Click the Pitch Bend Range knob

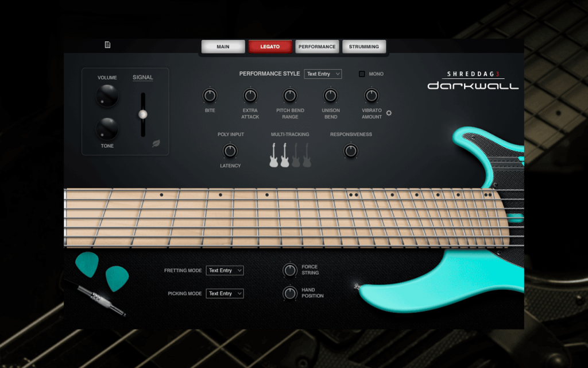[290, 96]
